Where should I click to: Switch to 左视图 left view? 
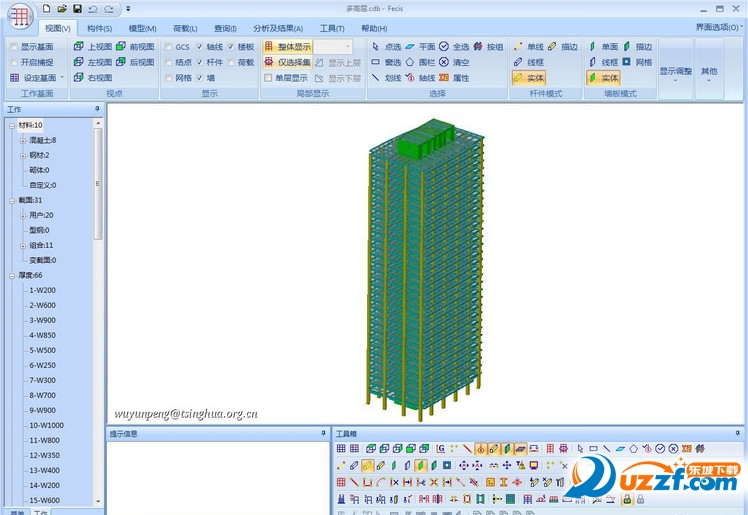point(93,62)
